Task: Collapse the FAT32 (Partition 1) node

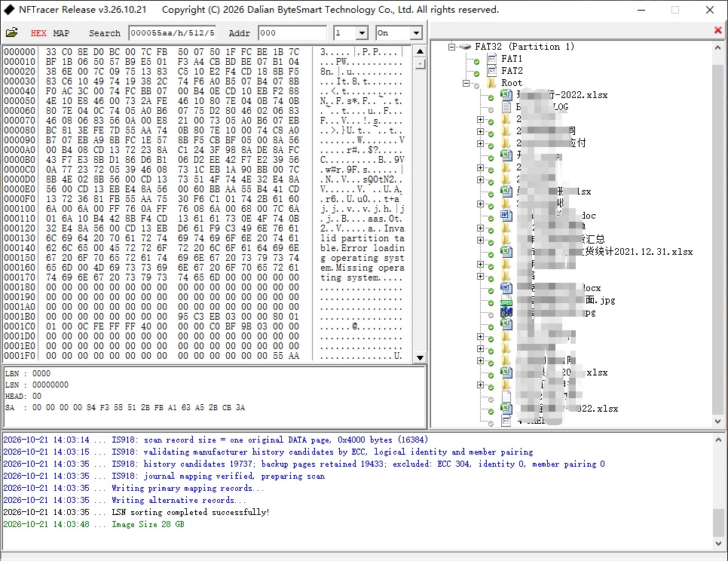Action: (451, 47)
